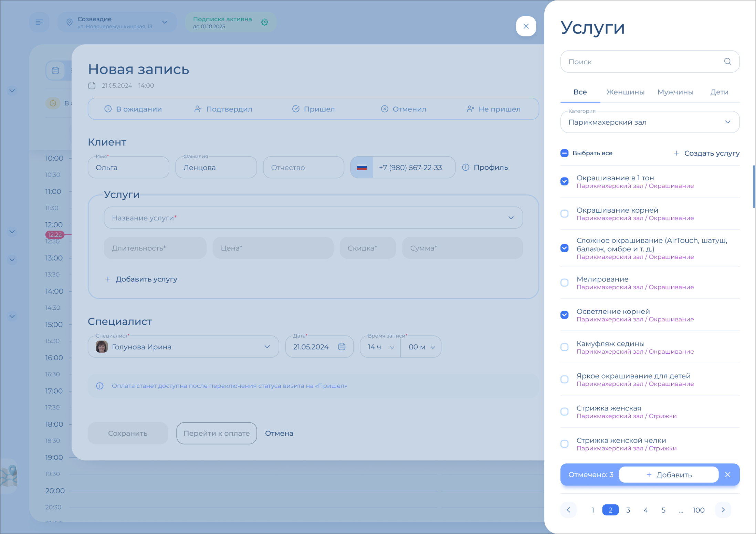Click the Профиль info icon
Screen dimensions: 756x534
tap(465, 168)
